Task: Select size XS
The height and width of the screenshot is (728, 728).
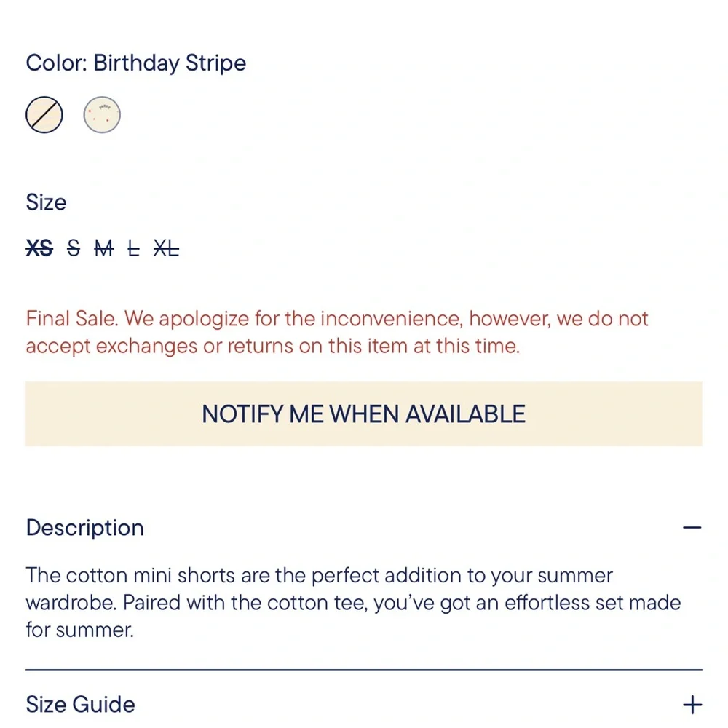Action: [40, 248]
